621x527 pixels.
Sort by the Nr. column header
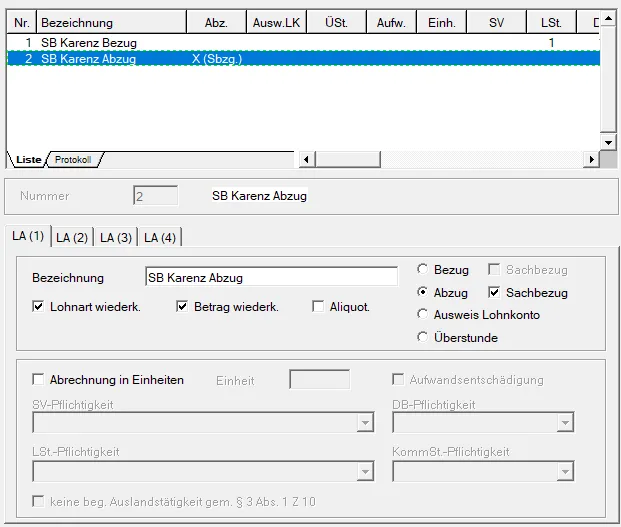(21, 23)
